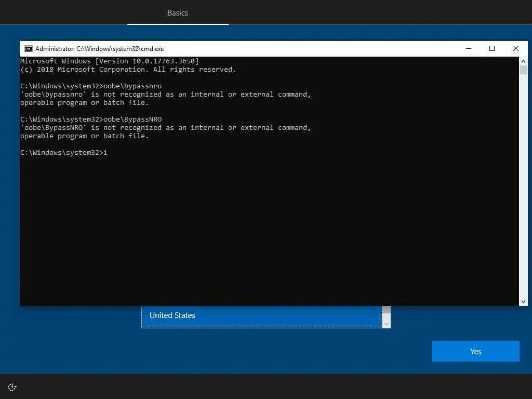Close the Administrator cmd.exe window

(x=516, y=48)
